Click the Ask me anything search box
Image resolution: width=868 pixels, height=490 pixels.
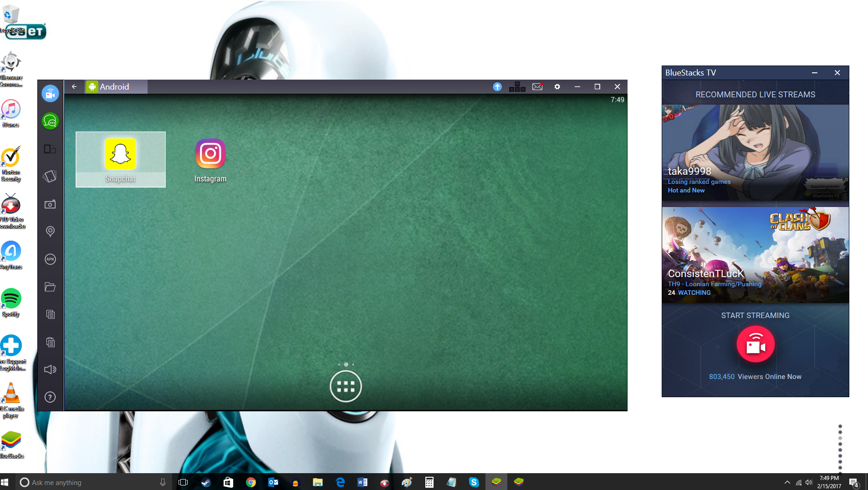click(x=93, y=482)
